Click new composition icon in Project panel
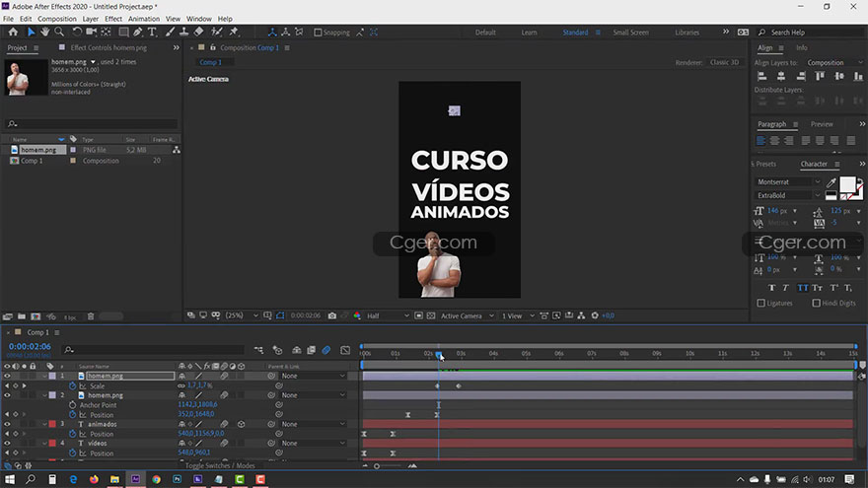Image resolution: width=868 pixels, height=488 pixels. (x=36, y=316)
